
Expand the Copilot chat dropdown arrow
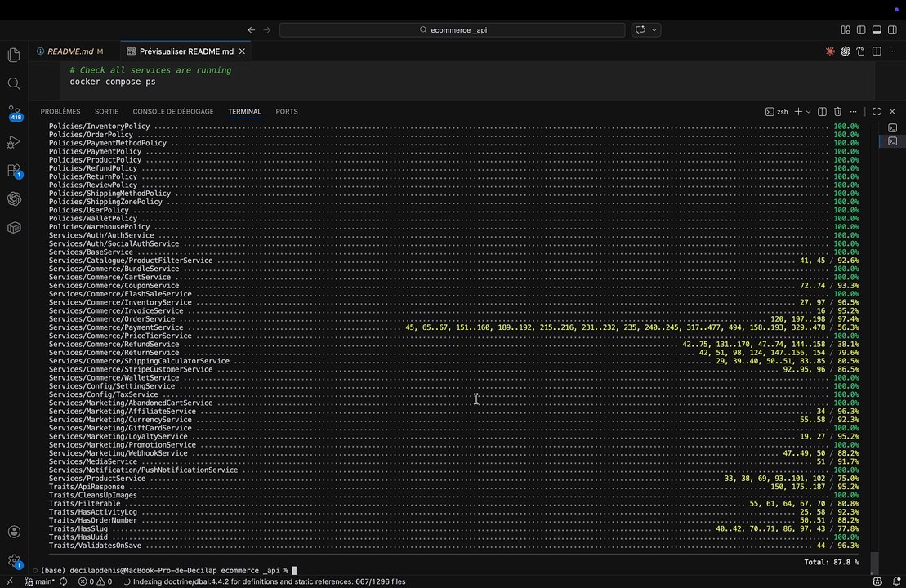tap(654, 30)
